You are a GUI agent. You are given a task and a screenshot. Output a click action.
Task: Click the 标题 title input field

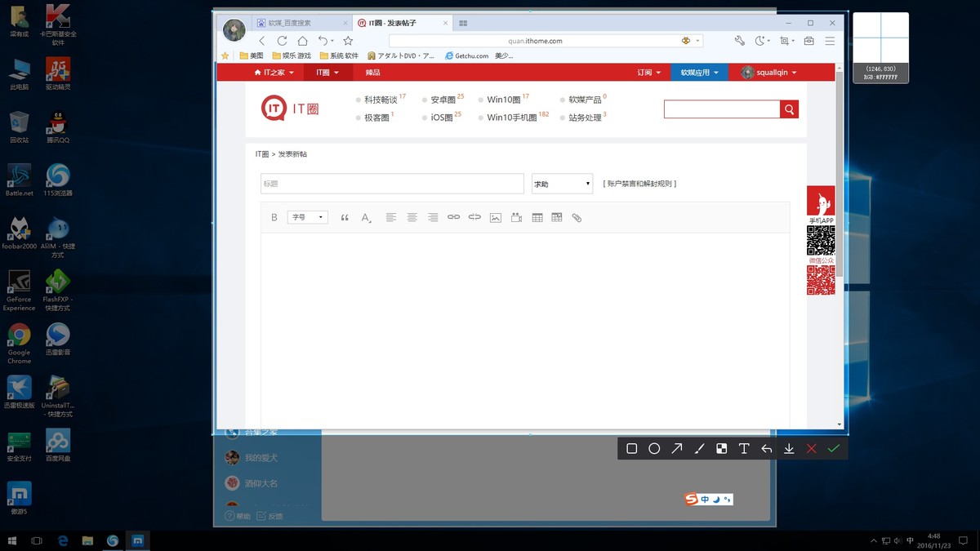pyautogui.click(x=392, y=184)
